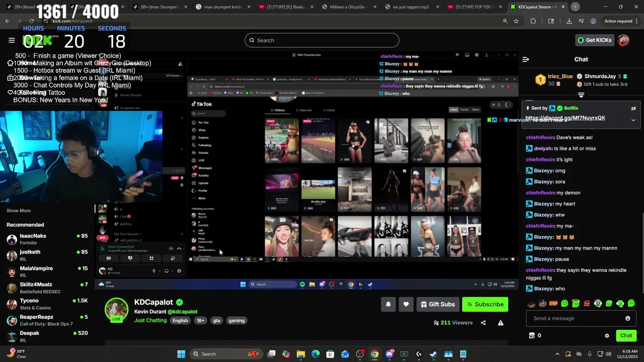The height and width of the screenshot is (362, 644).
Task: Click the Gift Subs button
Action: [437, 304]
